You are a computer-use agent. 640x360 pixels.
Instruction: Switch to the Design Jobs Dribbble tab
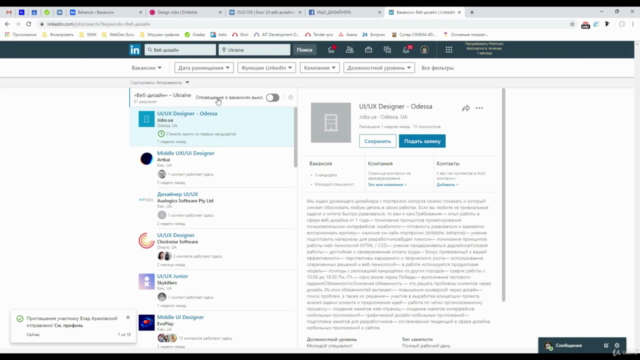(x=185, y=12)
